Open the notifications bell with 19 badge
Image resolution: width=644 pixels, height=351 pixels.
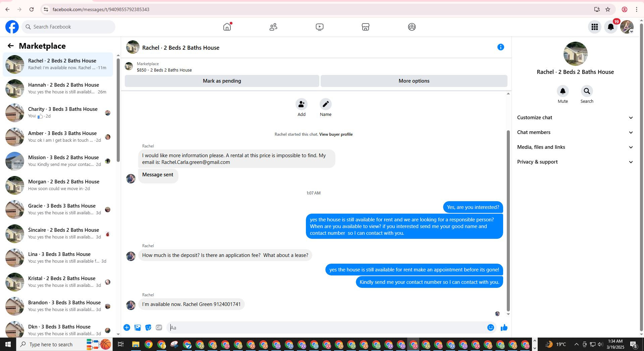pyautogui.click(x=611, y=27)
